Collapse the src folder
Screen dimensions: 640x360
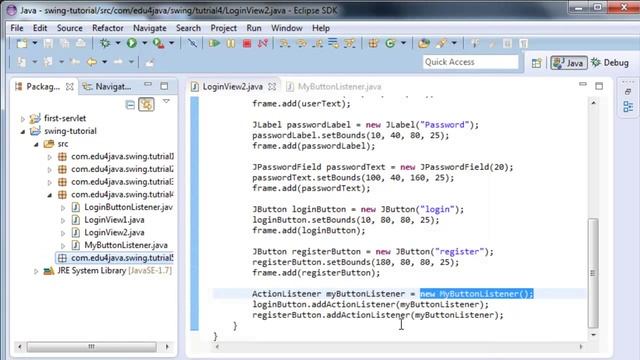coord(36,144)
